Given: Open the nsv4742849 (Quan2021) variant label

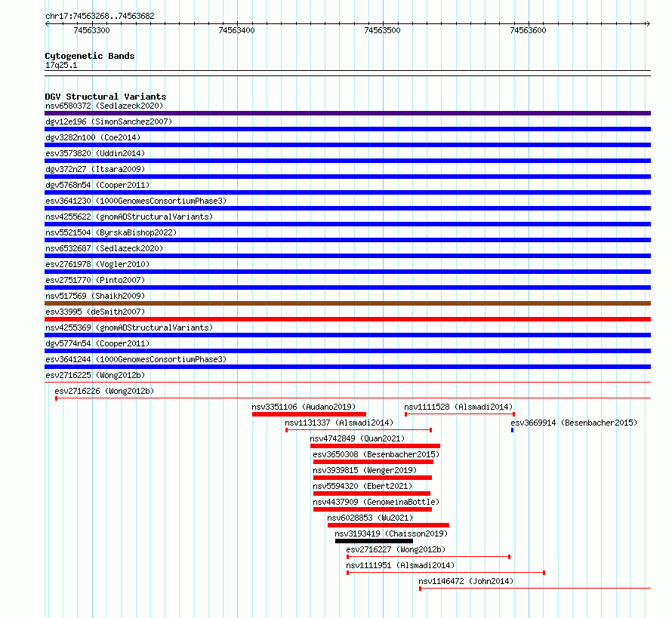Looking at the screenshot, I should pyautogui.click(x=357, y=438).
